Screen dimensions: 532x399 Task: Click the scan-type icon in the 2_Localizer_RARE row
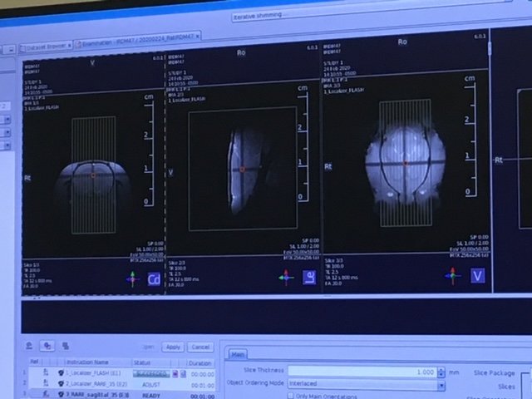tap(46, 383)
